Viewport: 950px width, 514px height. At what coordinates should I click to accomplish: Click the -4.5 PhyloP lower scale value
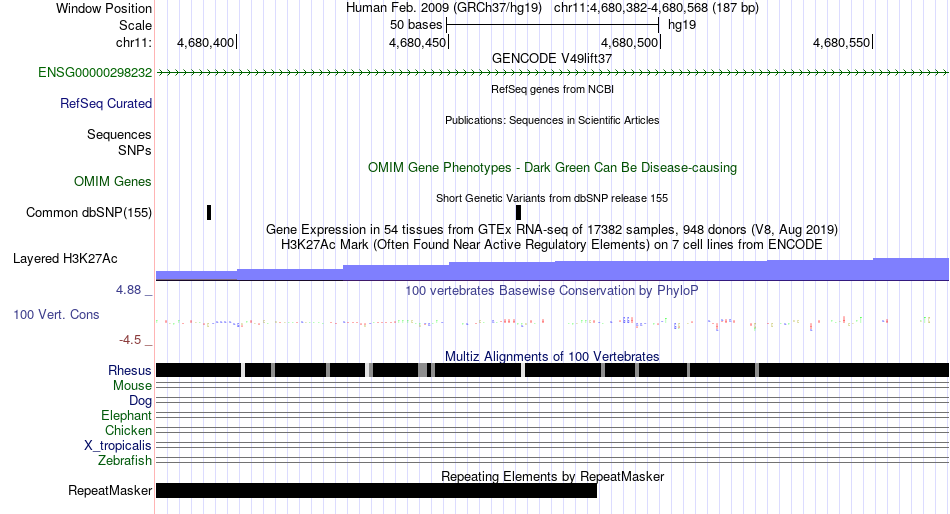tap(130, 340)
